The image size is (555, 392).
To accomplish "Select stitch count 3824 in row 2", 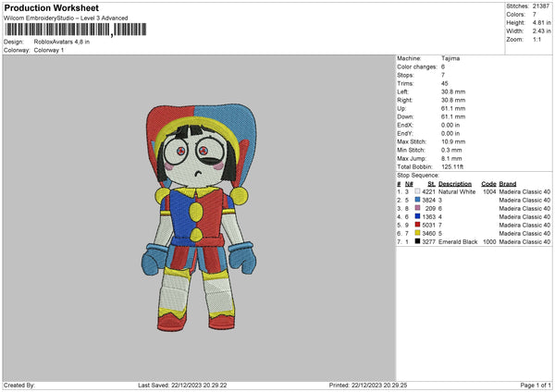I will 428,201.
